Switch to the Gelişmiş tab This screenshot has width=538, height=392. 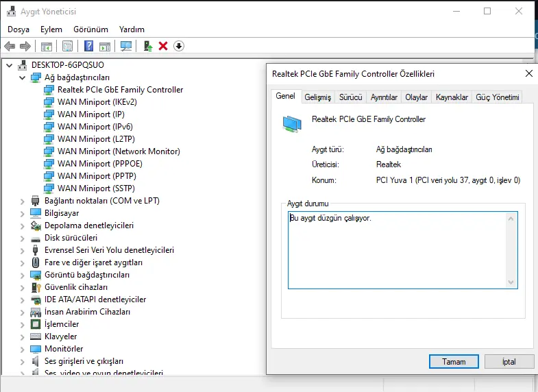tap(318, 97)
